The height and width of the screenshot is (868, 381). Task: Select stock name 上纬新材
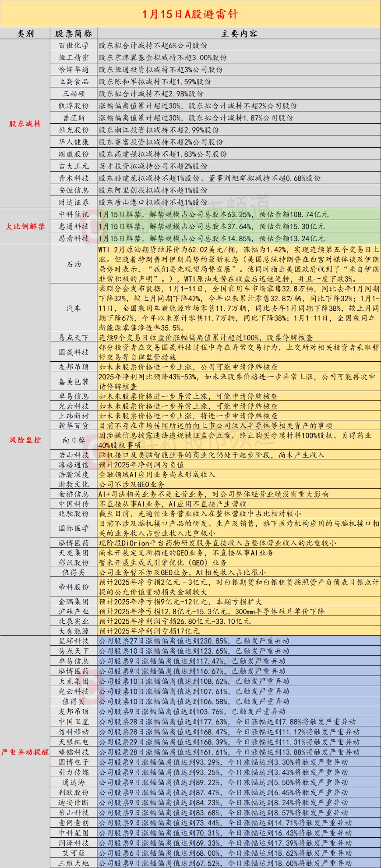click(74, 416)
